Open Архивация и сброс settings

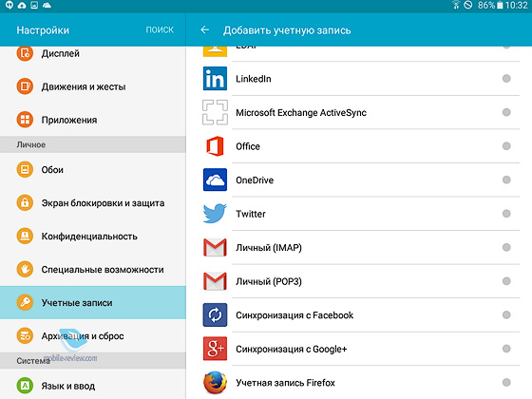(x=93, y=335)
